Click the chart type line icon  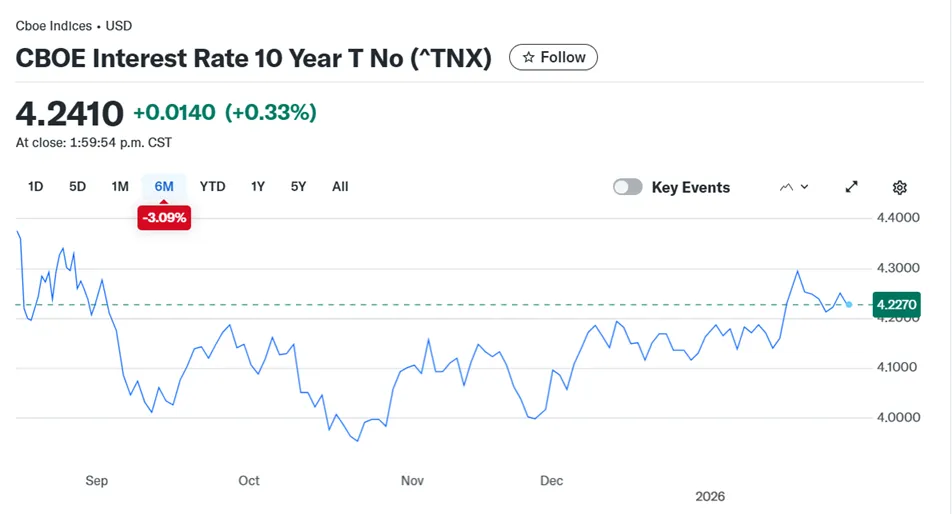click(x=786, y=187)
